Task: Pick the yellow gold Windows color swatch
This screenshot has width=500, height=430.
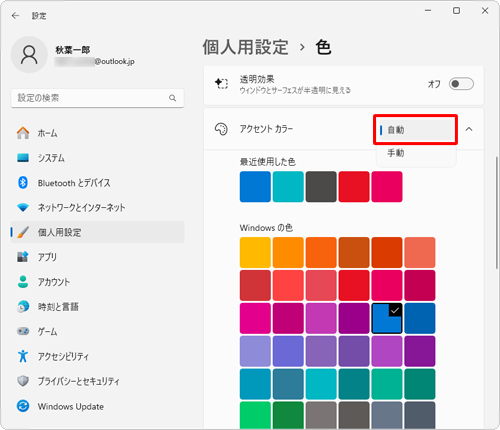Action: coord(255,252)
